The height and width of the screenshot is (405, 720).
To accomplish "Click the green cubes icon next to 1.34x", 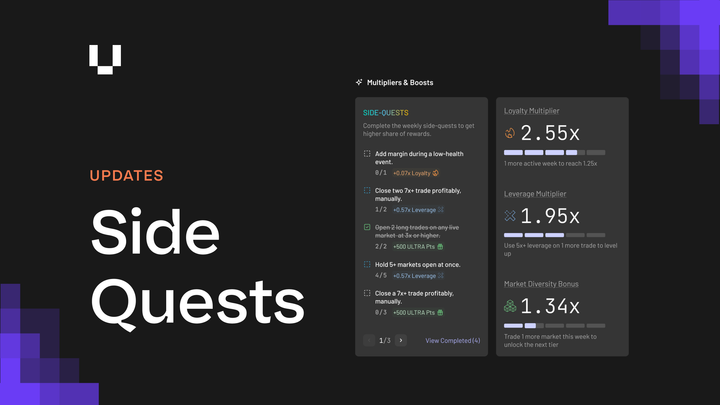I will click(510, 306).
